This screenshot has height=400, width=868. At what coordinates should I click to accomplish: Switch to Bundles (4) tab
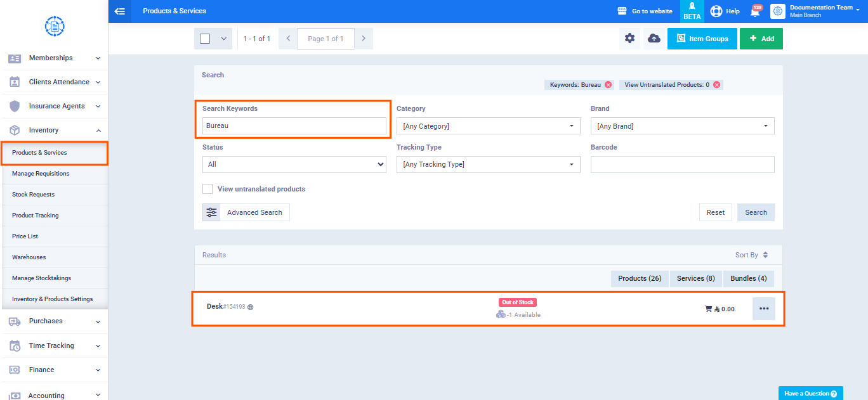pyautogui.click(x=749, y=279)
